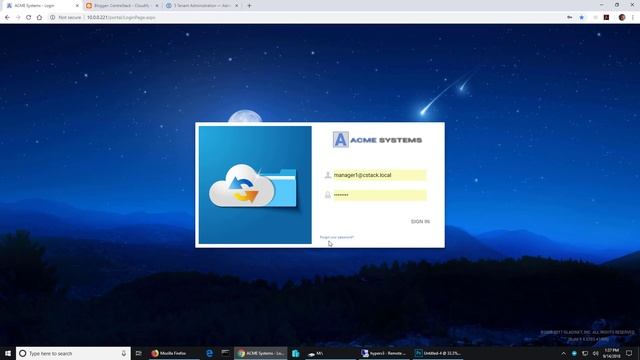Open the Microsoft Store taskbar icon
640x360 pixels.
pyautogui.click(x=296, y=353)
